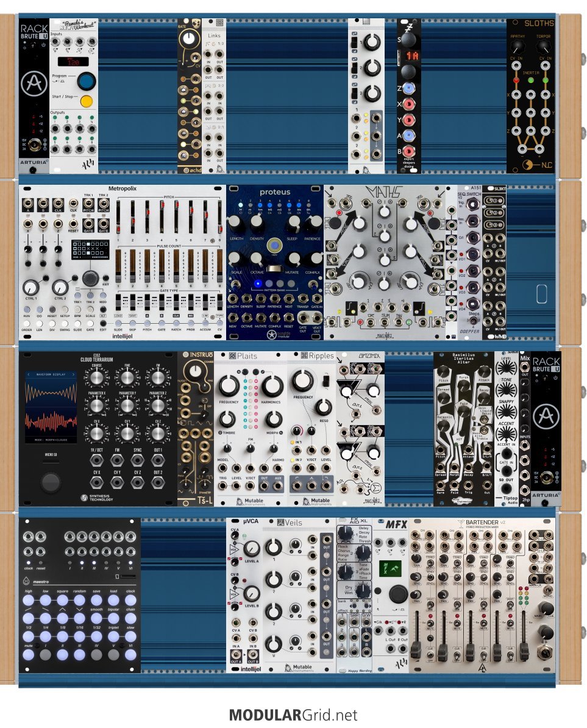
Task: Click the Links module title
Action: (214, 35)
